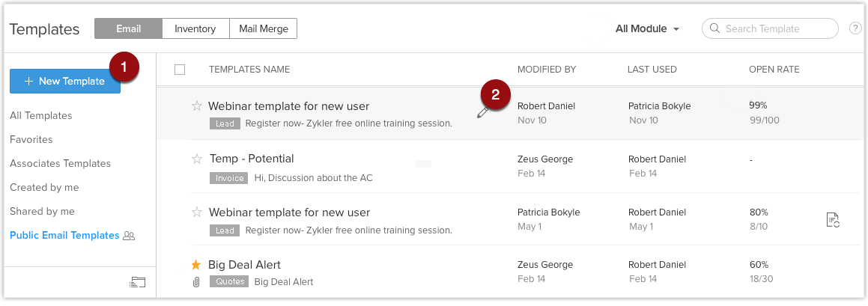Click the template analytics icon in the 80% row
This screenshot has height=306, width=868.
click(832, 219)
